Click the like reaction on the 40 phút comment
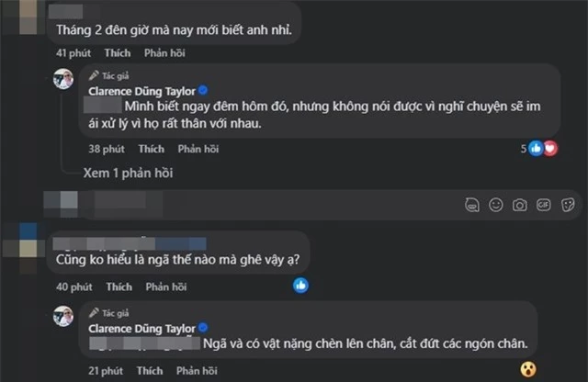The image size is (588, 382). coord(299,286)
